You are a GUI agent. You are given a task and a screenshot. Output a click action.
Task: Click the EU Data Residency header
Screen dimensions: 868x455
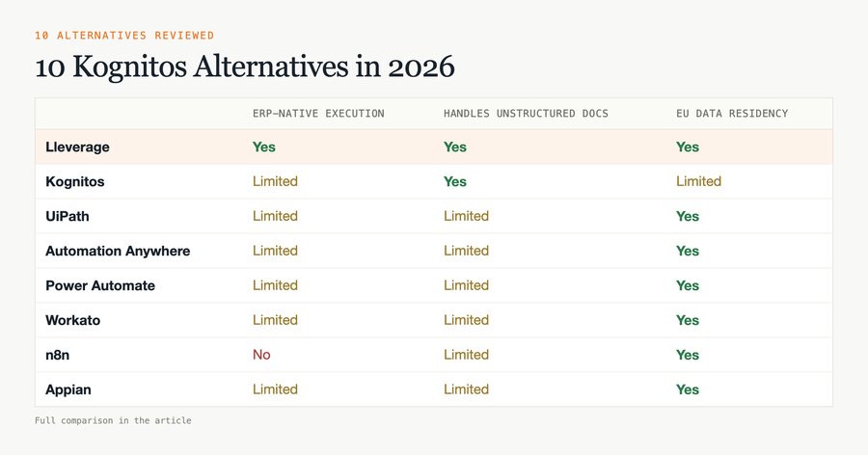tap(732, 114)
